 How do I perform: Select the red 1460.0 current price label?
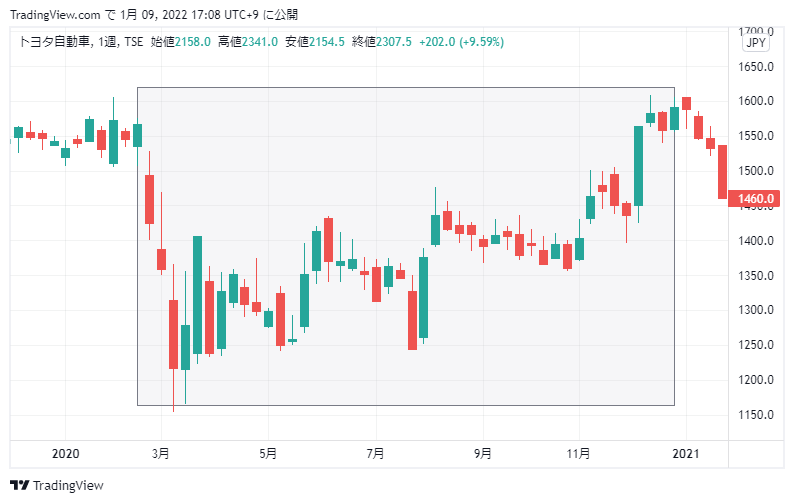pos(753,199)
